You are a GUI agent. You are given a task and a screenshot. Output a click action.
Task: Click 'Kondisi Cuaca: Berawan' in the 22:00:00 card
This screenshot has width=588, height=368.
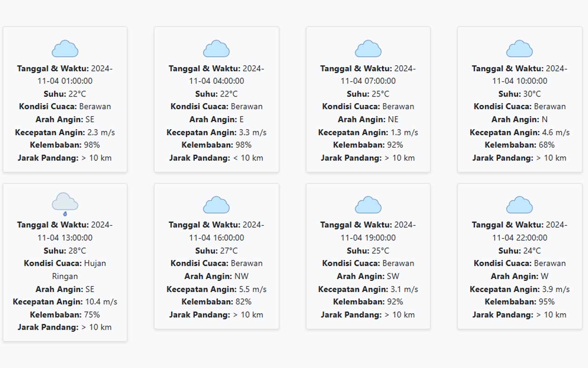[x=520, y=264]
